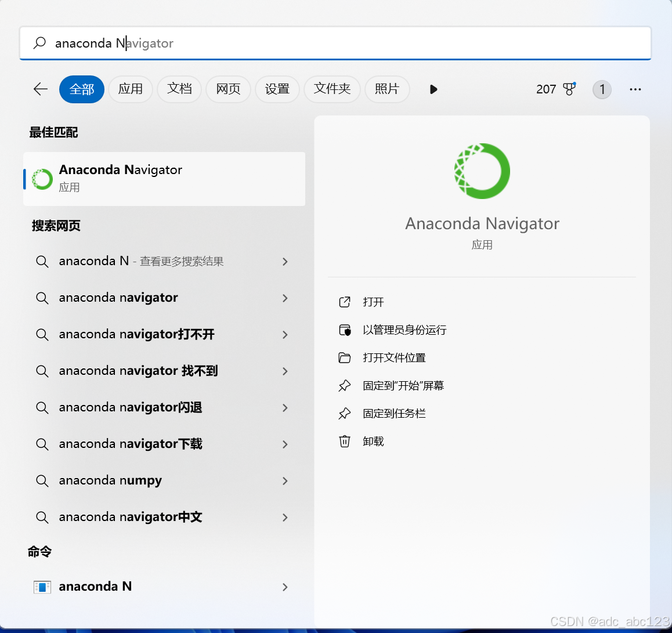Select suggestion anaconda numpy
672x633 pixels.
point(164,480)
